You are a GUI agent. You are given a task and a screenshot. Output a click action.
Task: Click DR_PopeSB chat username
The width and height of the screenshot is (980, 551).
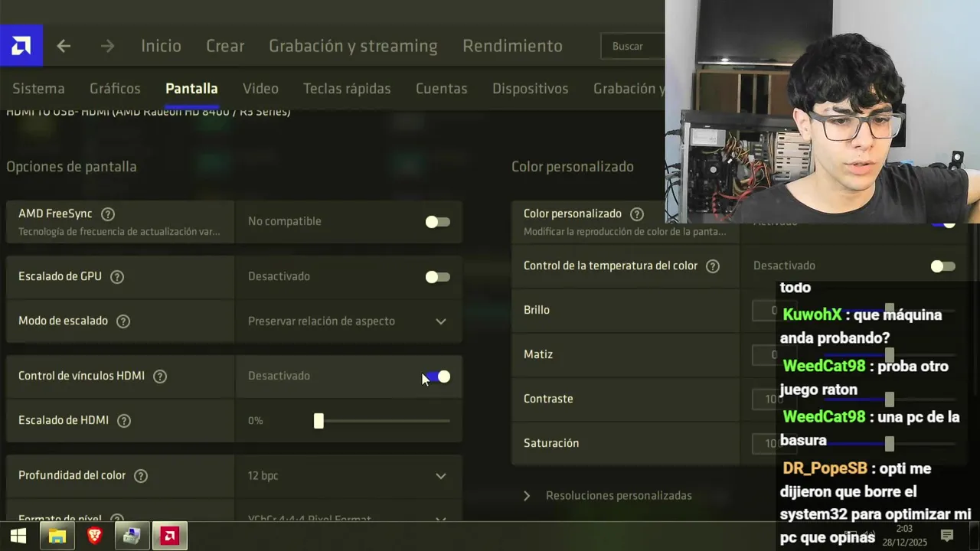825,468
